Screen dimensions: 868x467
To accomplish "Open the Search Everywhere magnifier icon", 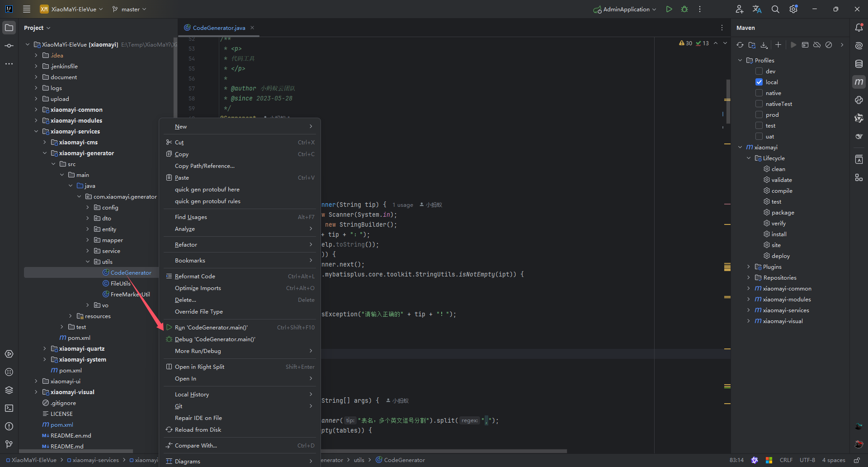I will pyautogui.click(x=775, y=9).
